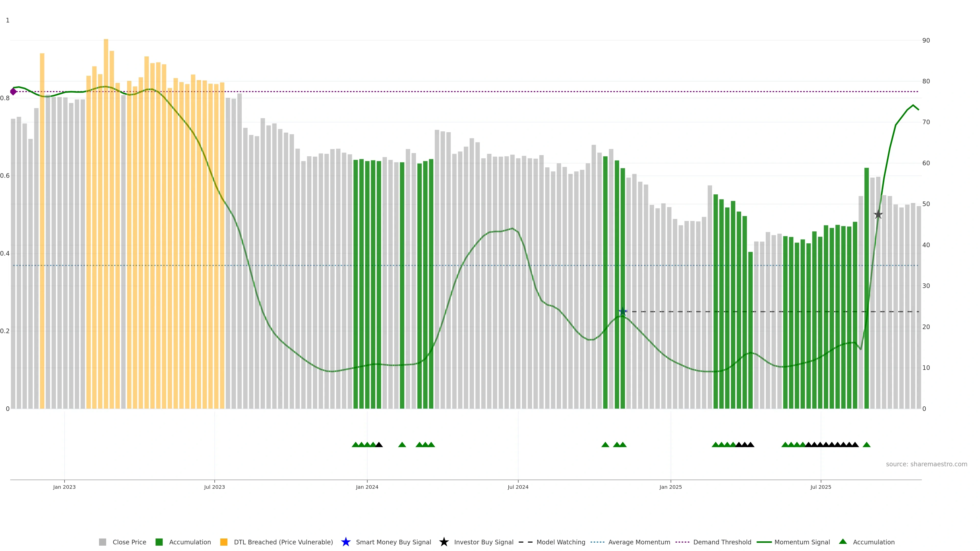This screenshot has width=980, height=551.
Task: Toggle the Momentum Signal legend entry
Action: pyautogui.click(x=802, y=542)
